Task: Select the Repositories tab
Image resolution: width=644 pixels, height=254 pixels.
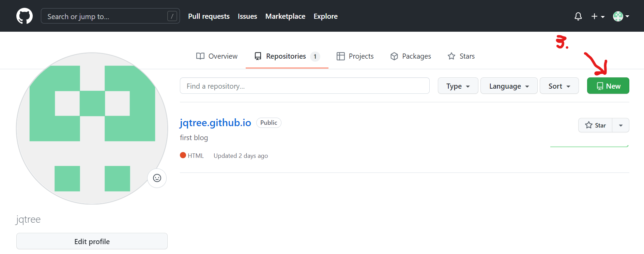Action: click(287, 56)
